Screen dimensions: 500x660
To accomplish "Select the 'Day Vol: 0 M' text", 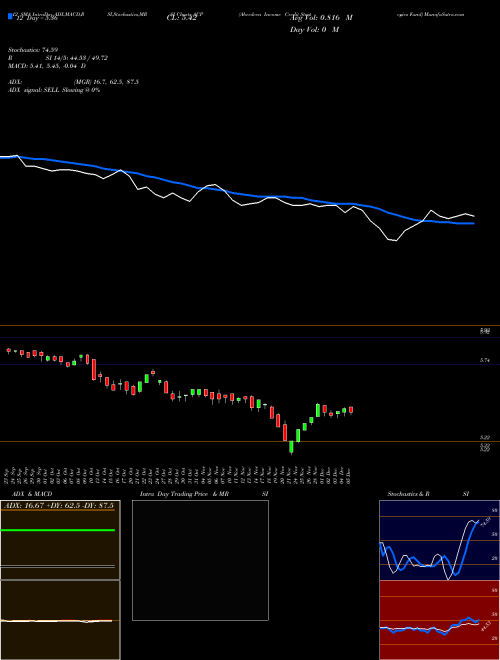I will (314, 30).
